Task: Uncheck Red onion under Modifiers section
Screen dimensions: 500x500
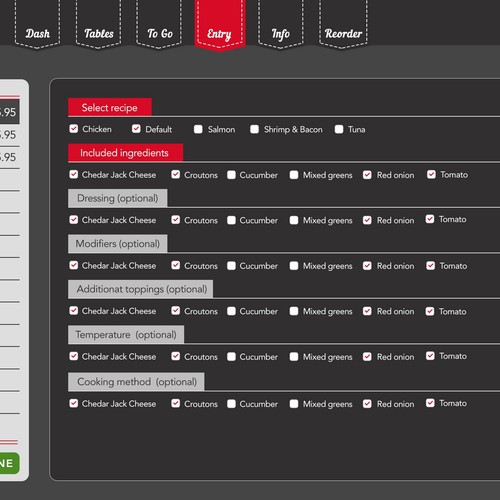Action: (367, 266)
